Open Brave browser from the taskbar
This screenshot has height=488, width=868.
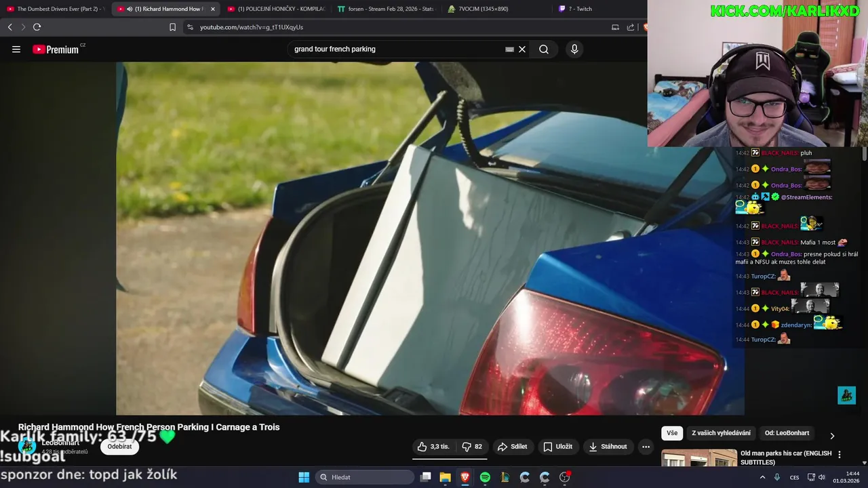[465, 477]
